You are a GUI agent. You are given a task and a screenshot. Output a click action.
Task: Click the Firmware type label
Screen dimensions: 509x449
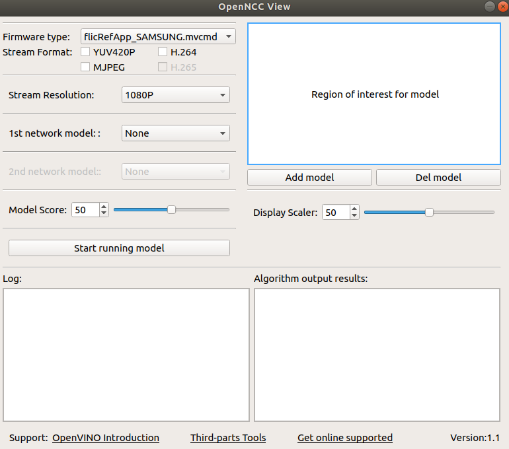(36, 37)
